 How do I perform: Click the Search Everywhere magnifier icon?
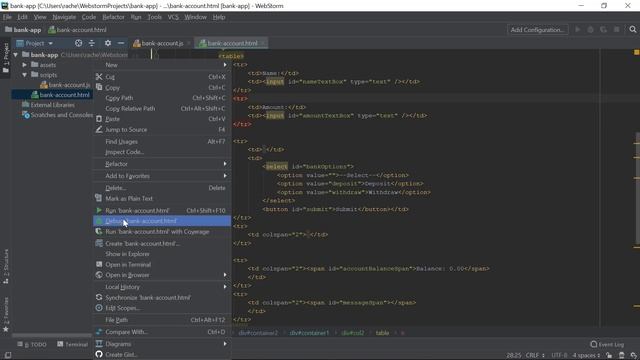pyautogui.click(x=633, y=29)
